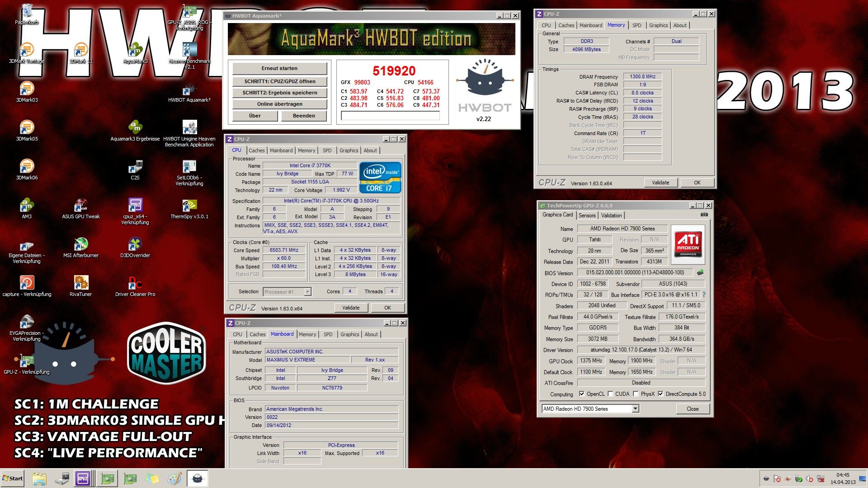Open Windows Explorer from the taskbar

pos(39,479)
